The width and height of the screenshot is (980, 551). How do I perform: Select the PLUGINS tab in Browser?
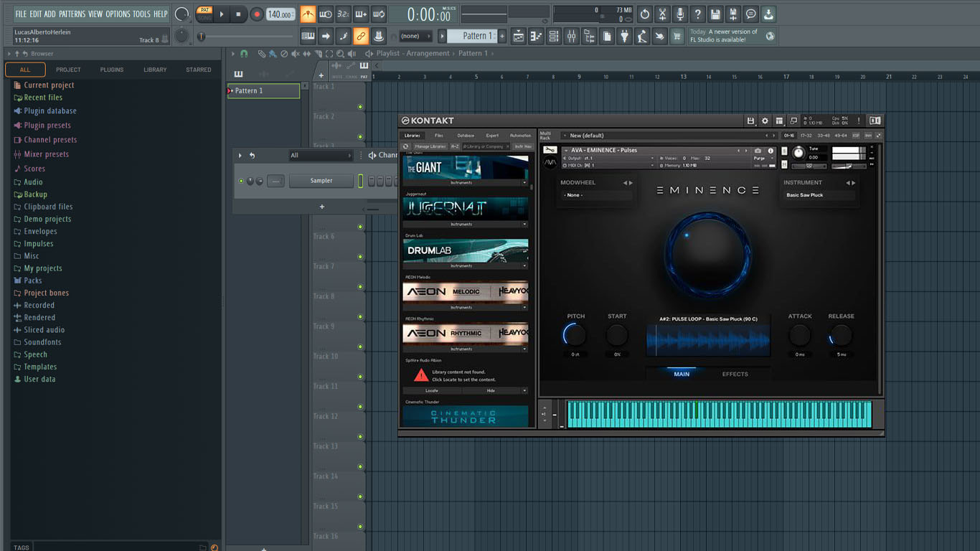[x=111, y=70]
